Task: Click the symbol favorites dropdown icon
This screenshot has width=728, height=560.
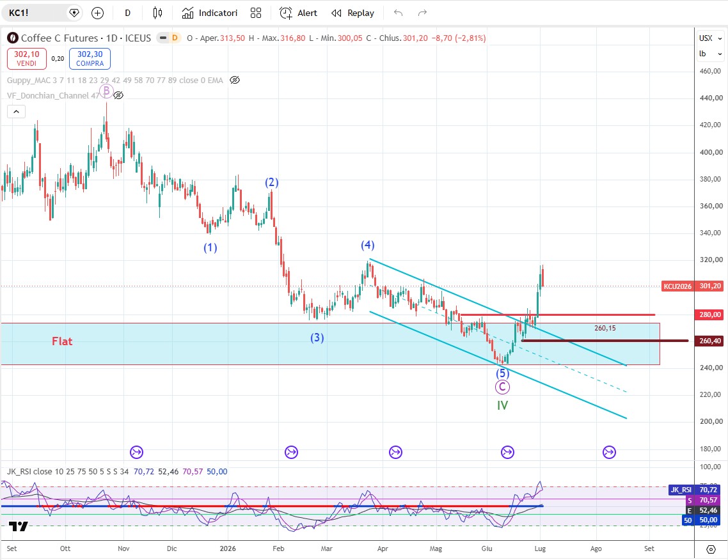Action: [74, 13]
